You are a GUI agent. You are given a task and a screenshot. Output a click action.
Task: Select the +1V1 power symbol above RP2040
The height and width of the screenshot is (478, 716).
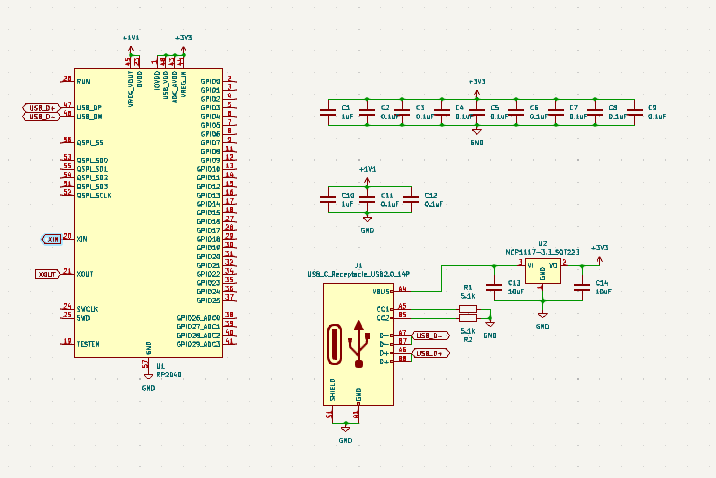point(131,40)
